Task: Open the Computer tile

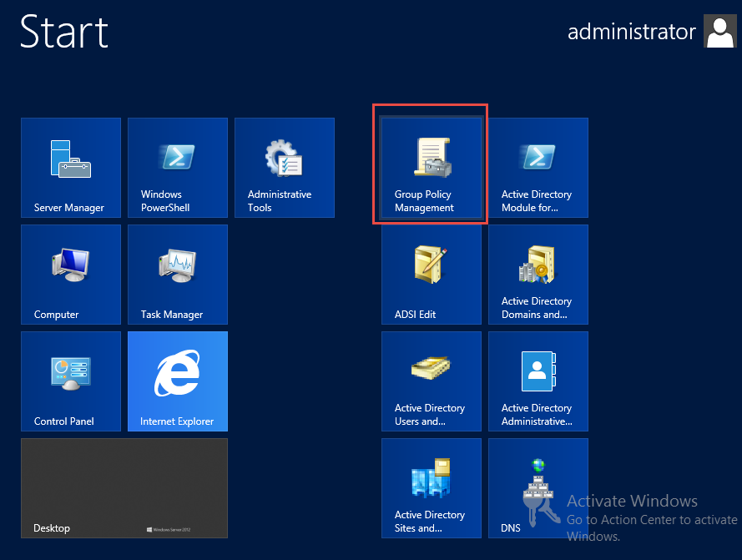Action: coord(71,275)
